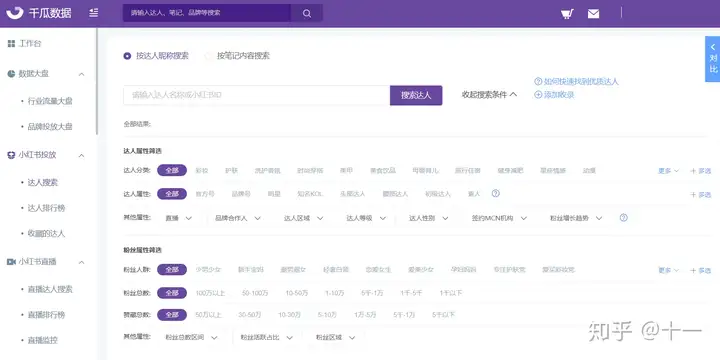Viewport: 720px width, 360px height.
Task: Open the 直播 dropdown
Action: (x=179, y=218)
